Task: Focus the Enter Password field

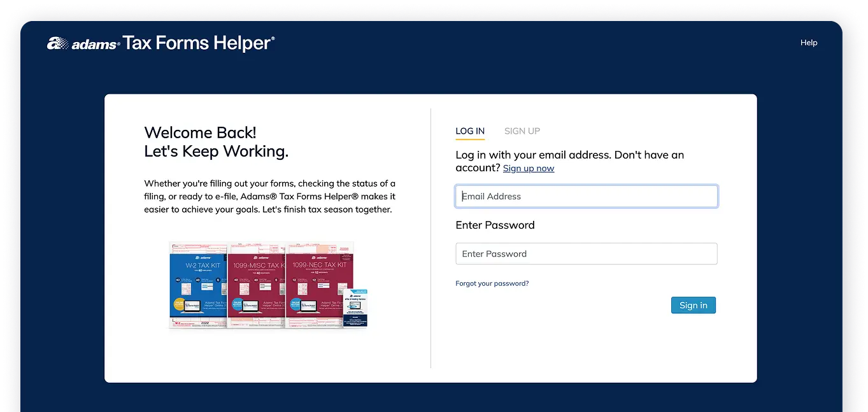Action: pos(587,253)
